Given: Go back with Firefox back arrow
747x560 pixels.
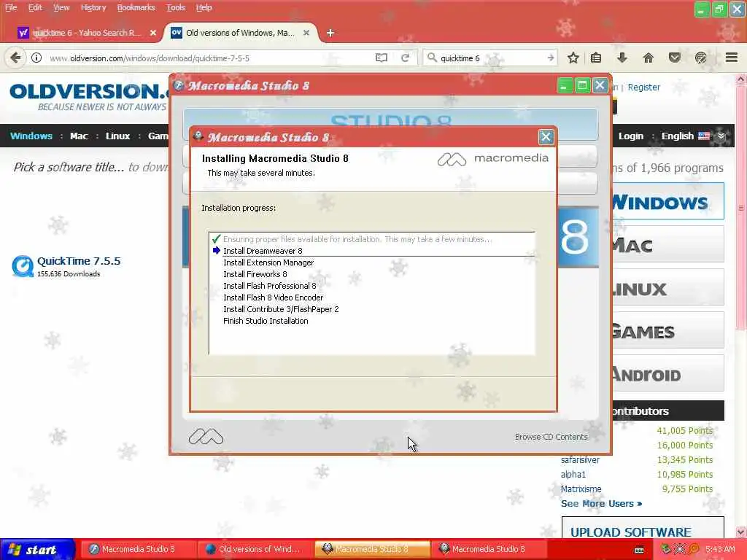Looking at the screenshot, I should click(15, 58).
